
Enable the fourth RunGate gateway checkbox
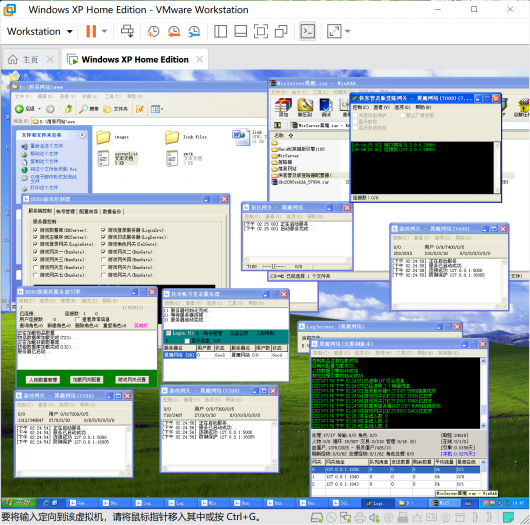click(103, 260)
